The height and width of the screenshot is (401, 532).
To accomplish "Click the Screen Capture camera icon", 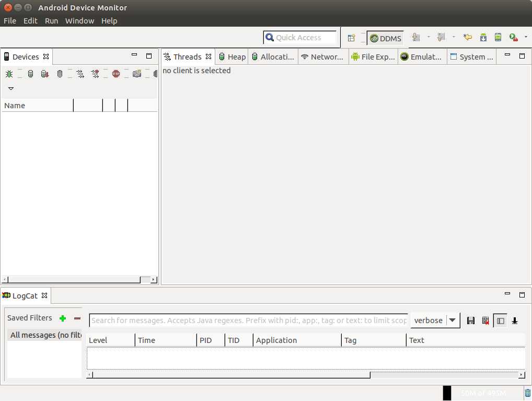I will point(137,74).
